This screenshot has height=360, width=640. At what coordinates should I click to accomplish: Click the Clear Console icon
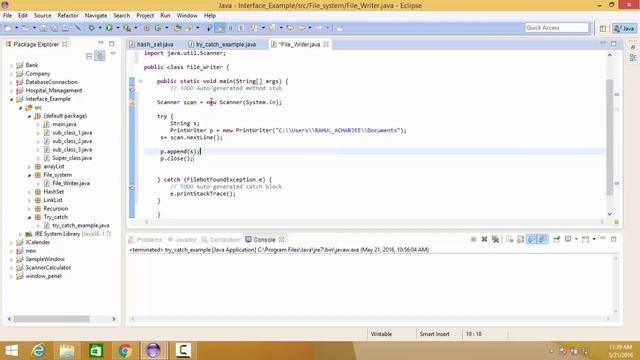(509, 239)
